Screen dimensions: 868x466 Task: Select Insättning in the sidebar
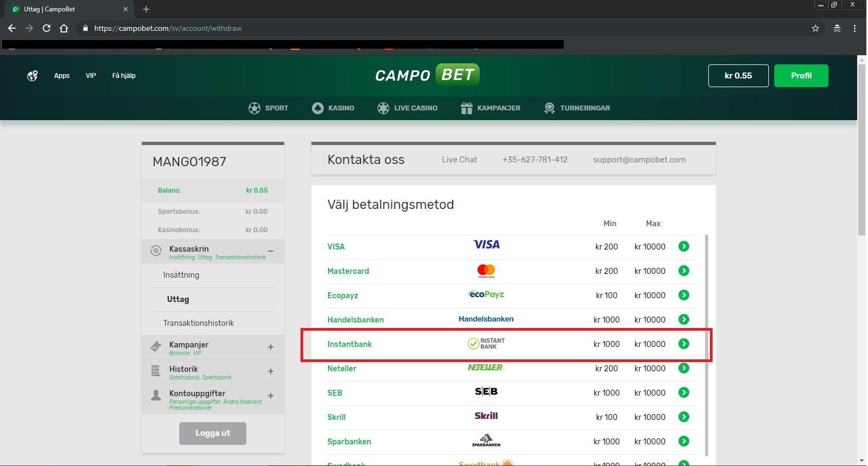(x=181, y=275)
